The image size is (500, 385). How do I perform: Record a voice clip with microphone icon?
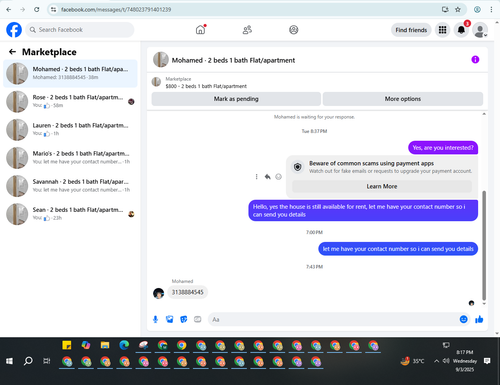coord(155,319)
